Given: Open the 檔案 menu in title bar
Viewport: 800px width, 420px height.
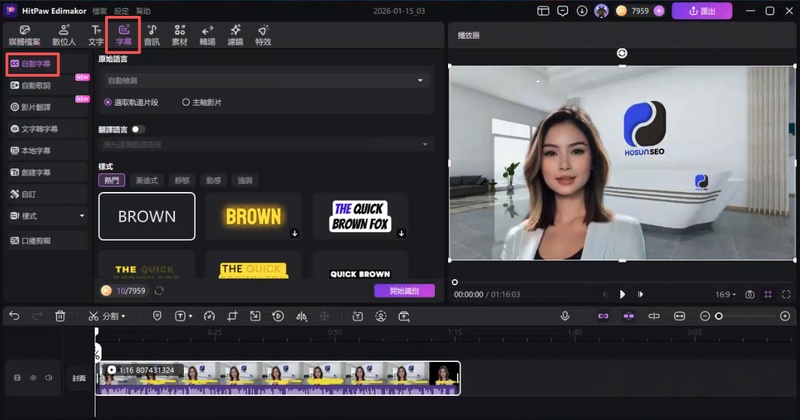Looking at the screenshot, I should [100, 11].
